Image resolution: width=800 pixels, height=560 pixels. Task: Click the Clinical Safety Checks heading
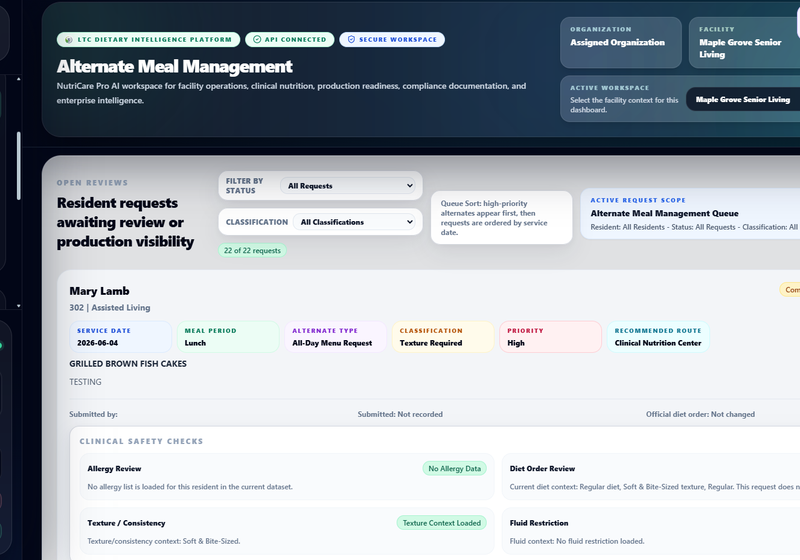[x=141, y=441]
